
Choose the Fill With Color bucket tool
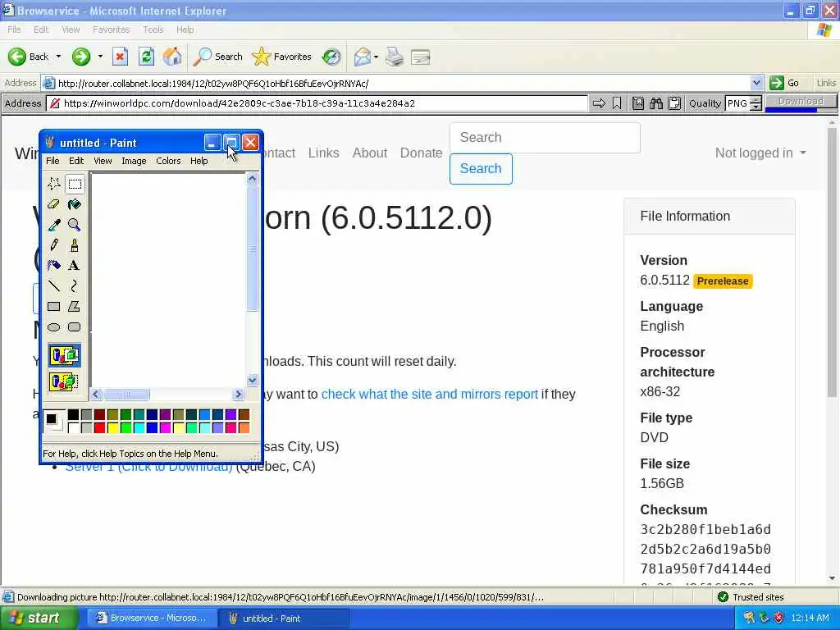pos(75,204)
